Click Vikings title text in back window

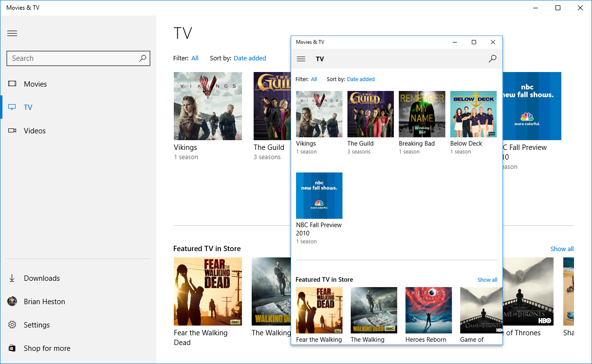click(x=185, y=147)
